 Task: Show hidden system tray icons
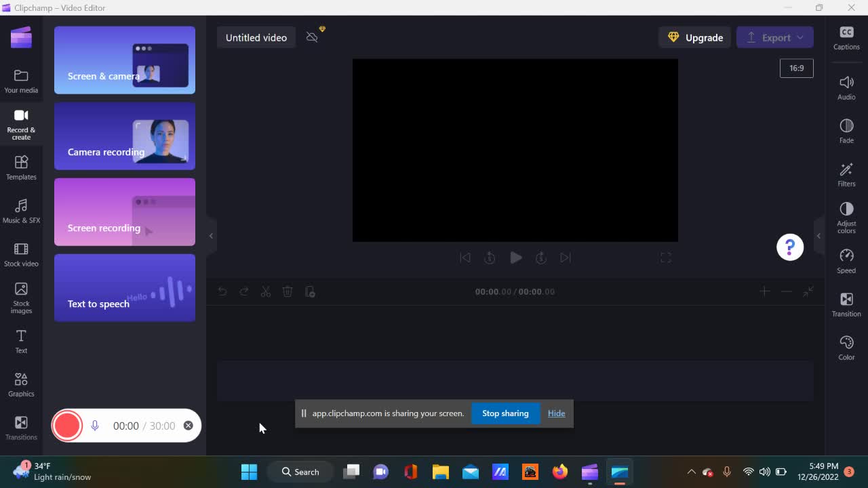691,472
